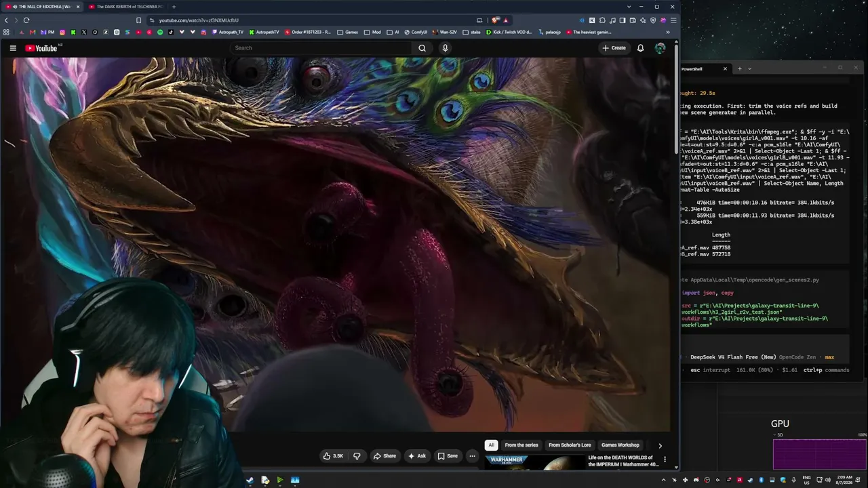Open the Games bookmark folder
The image size is (868, 488).
(348, 32)
